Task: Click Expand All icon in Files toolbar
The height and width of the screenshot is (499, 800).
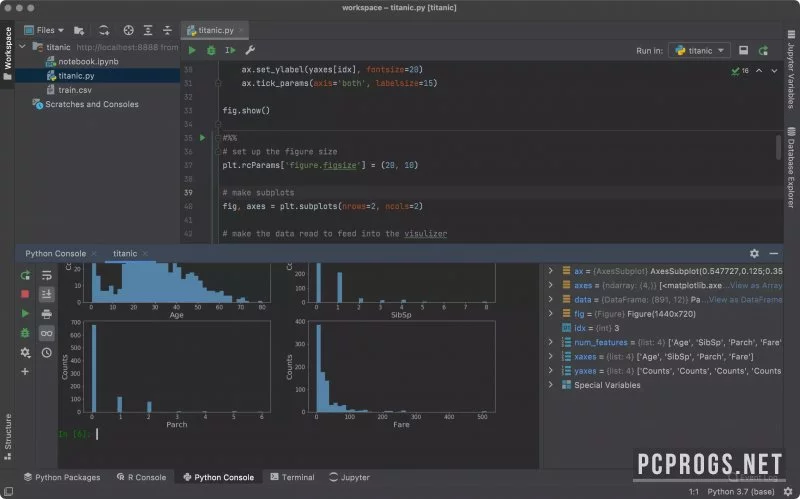Action: pyautogui.click(x=148, y=31)
